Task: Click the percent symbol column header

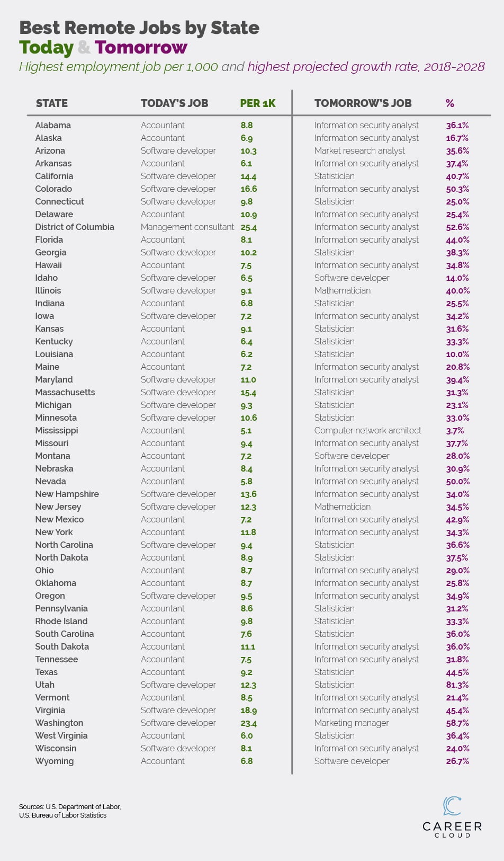Action: tap(450, 103)
